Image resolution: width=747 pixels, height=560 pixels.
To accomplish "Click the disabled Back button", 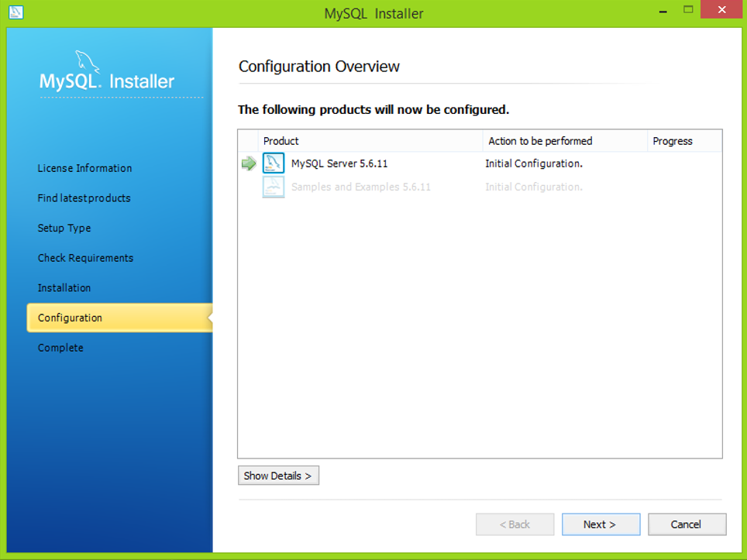I will coord(515,524).
